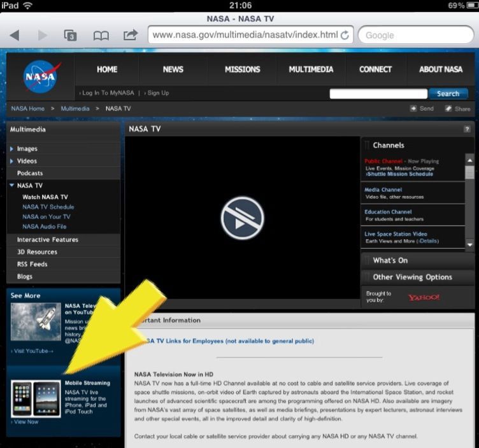Open the Shuttle Mission Schedule link
Screen dimensions: 479x448
pos(400,174)
